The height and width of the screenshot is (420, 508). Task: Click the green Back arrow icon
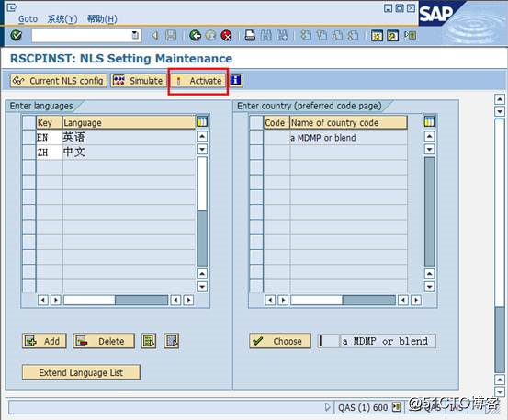pos(195,35)
